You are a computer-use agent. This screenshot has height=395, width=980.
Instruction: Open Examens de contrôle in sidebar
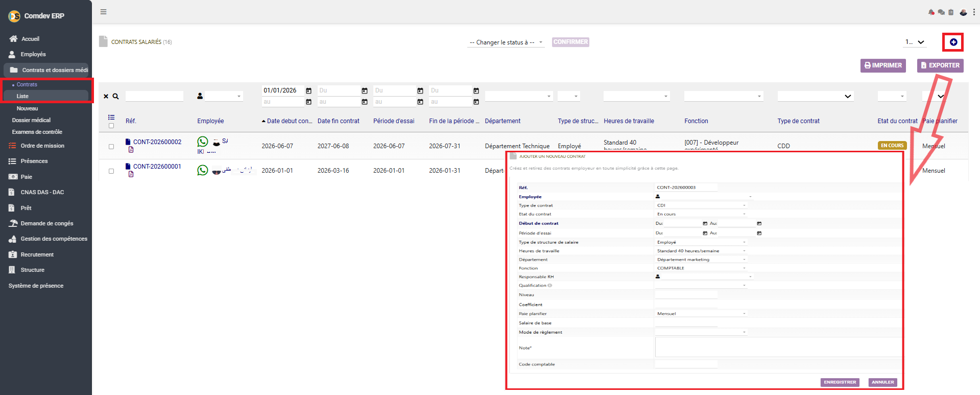(37, 132)
